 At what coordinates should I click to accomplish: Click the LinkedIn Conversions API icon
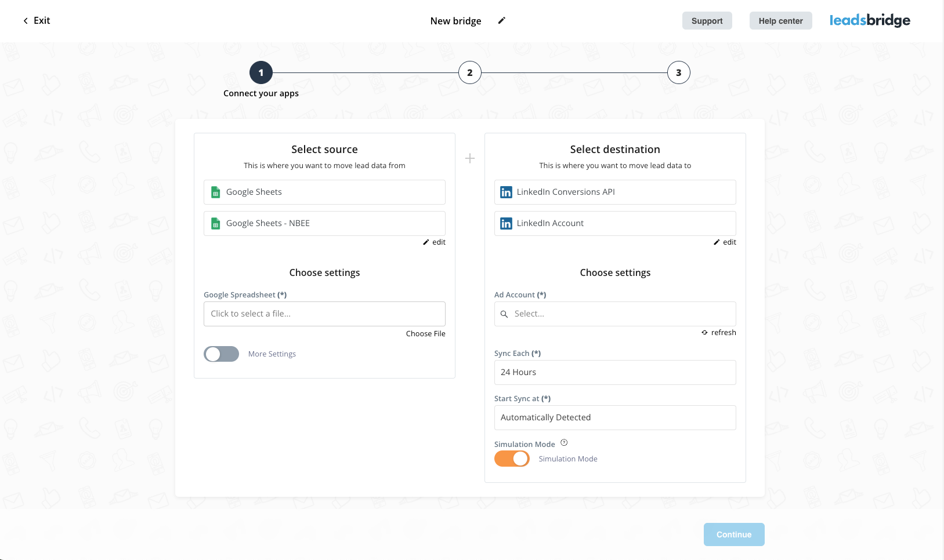tap(506, 192)
